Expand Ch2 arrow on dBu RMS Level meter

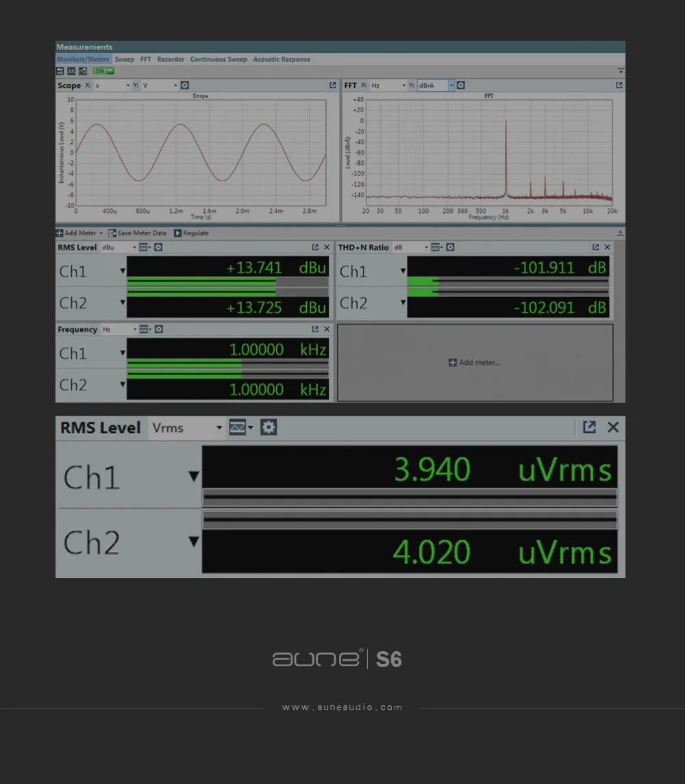click(x=122, y=303)
